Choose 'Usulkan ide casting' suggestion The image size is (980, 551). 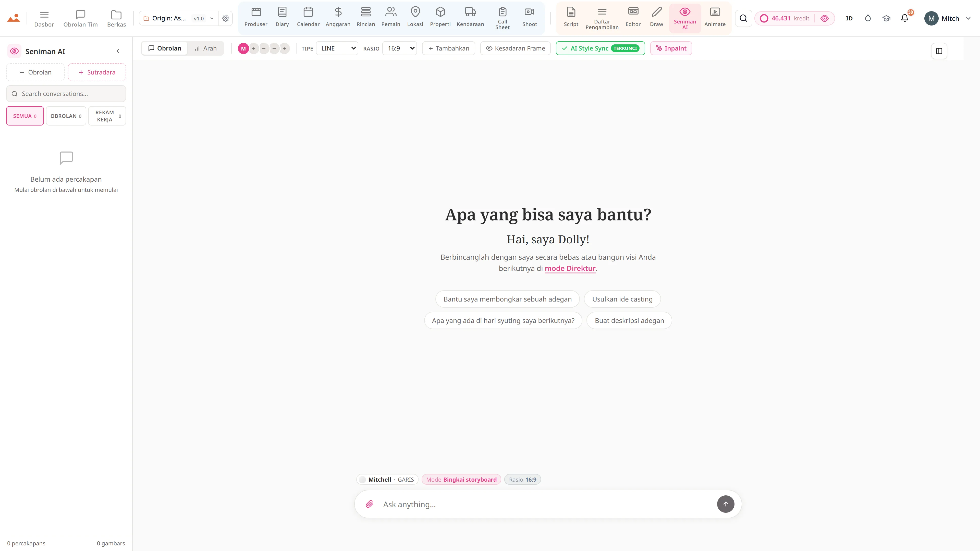622,299
